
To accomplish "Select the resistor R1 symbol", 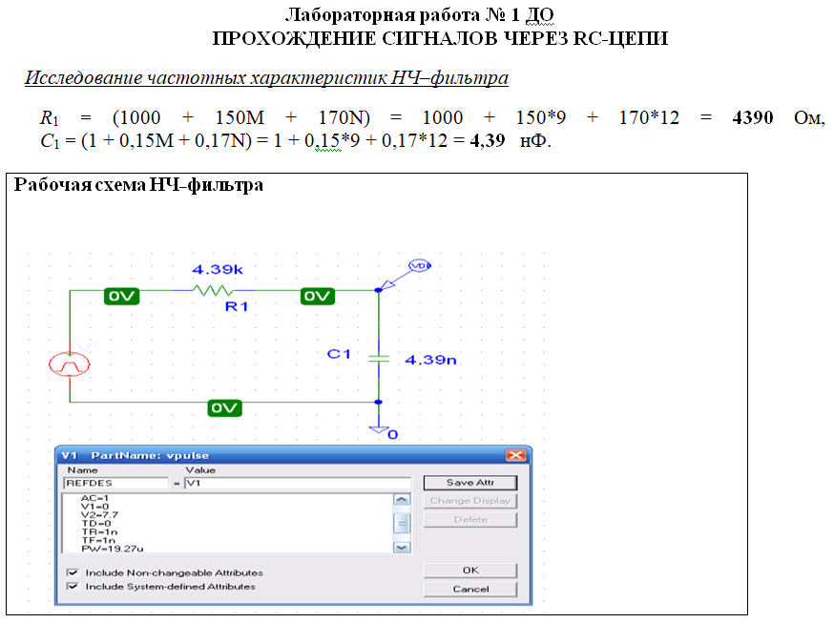I will pos(213,290).
